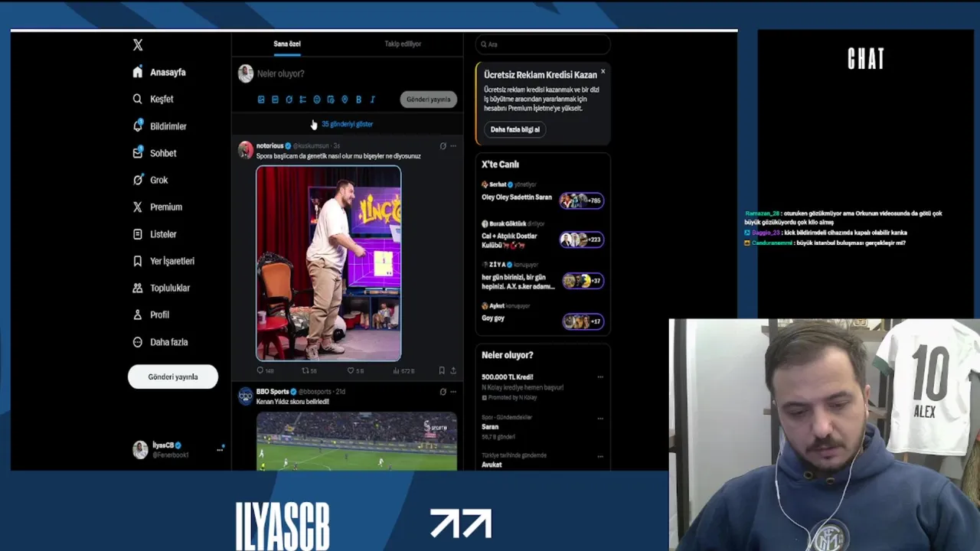Open Yer İşaretleri bookmarks
Image resolution: width=980 pixels, height=551 pixels.
(163, 261)
